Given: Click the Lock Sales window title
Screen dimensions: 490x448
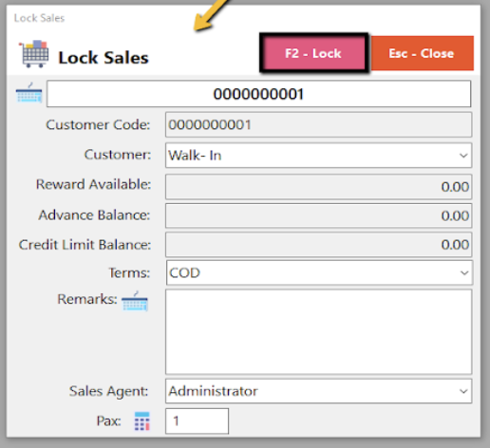Looking at the screenshot, I should pyautogui.click(x=39, y=18).
